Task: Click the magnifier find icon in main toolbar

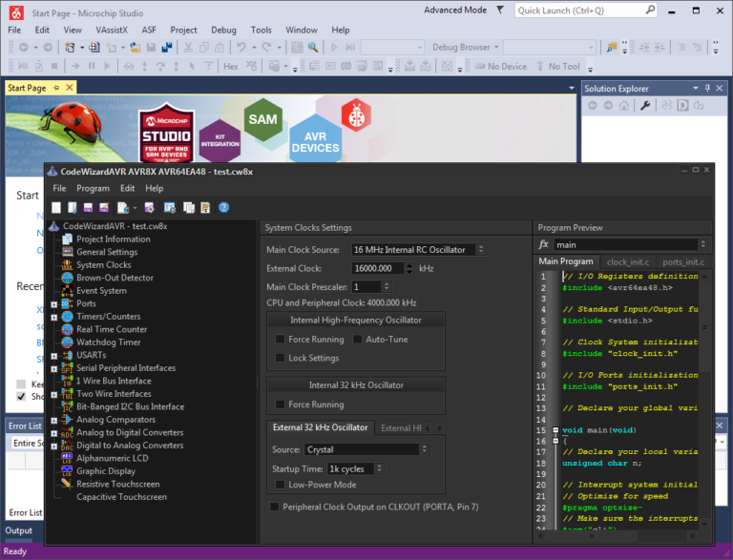Action: 313,47
